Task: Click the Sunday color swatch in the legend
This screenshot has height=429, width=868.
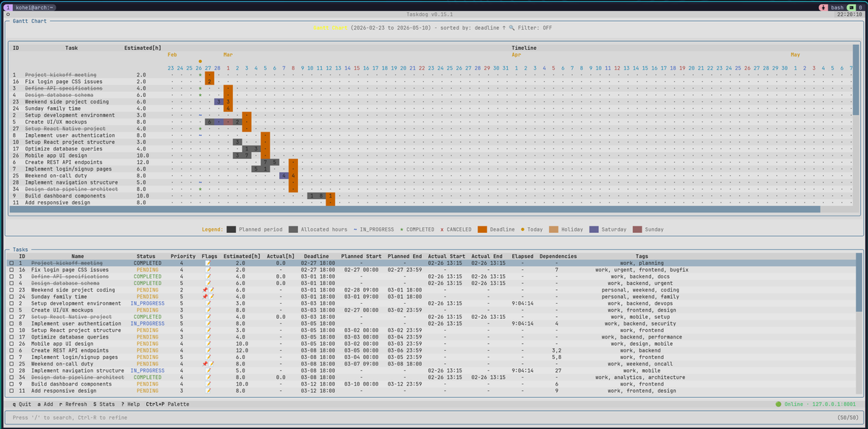Action: click(x=637, y=229)
